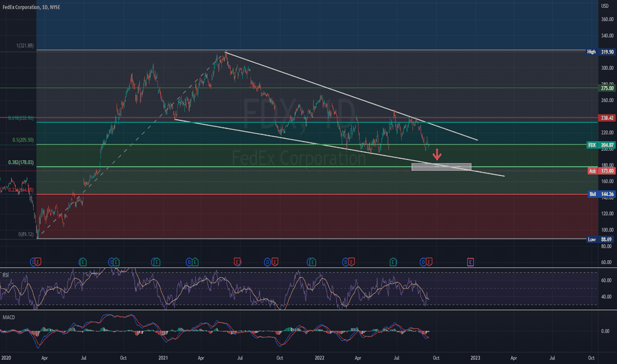Screen dimensions: 617x364
Task: Click the dividend marker before October 2020
Action: [x=111, y=261]
